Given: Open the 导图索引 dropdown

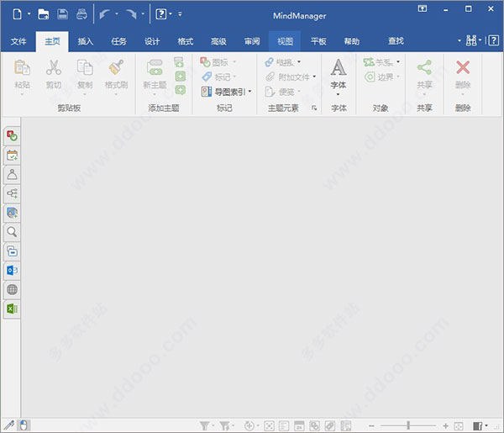Looking at the screenshot, I should tap(249, 92).
